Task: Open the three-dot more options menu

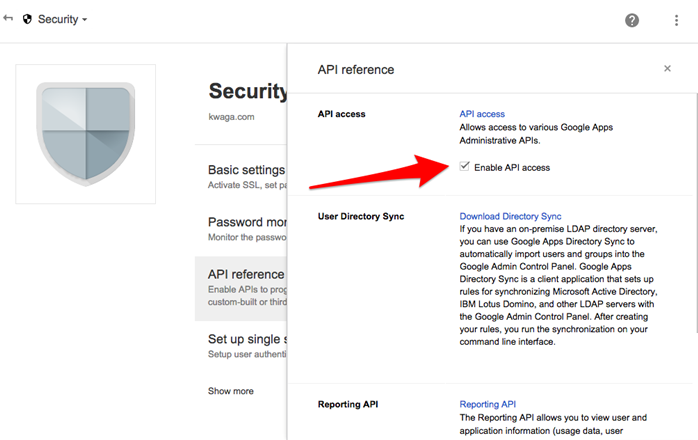Action: (x=676, y=20)
